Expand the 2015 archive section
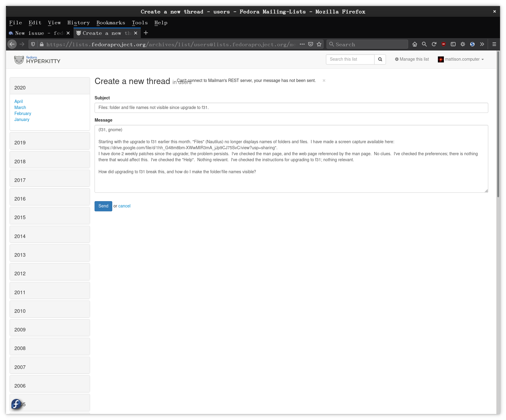The width and height of the screenshot is (506, 420). point(50,216)
